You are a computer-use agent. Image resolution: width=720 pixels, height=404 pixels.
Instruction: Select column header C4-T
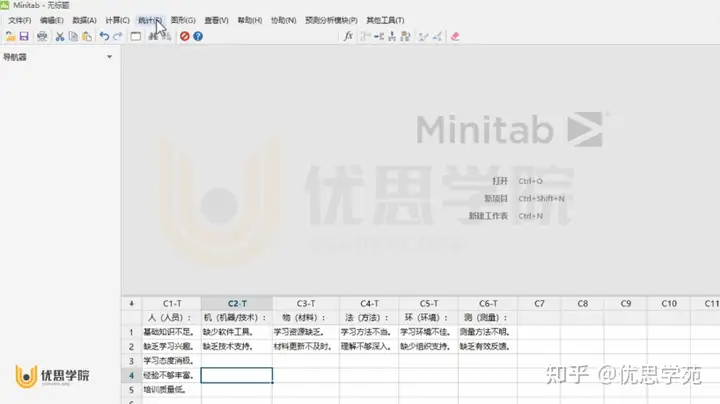[369, 303]
